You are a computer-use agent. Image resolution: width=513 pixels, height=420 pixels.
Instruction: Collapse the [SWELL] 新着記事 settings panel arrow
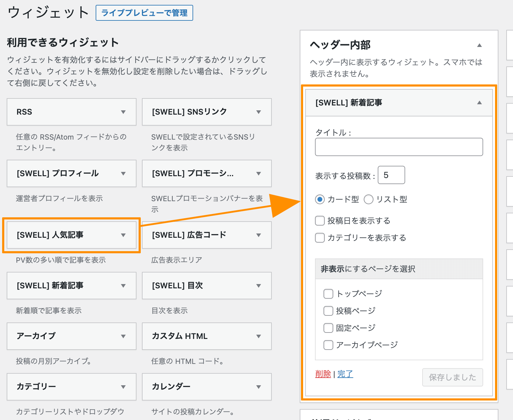click(479, 102)
